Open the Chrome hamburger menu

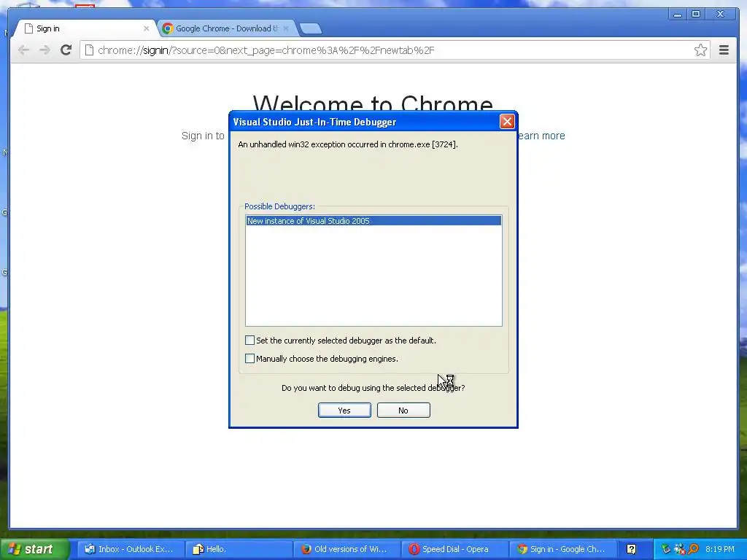(x=724, y=50)
